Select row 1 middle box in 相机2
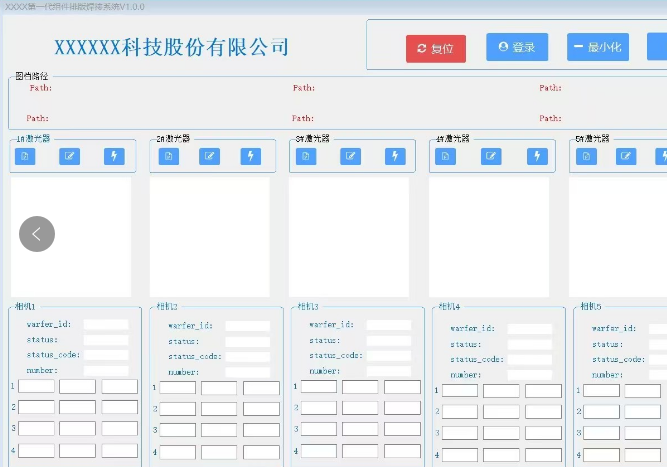 (x=219, y=388)
